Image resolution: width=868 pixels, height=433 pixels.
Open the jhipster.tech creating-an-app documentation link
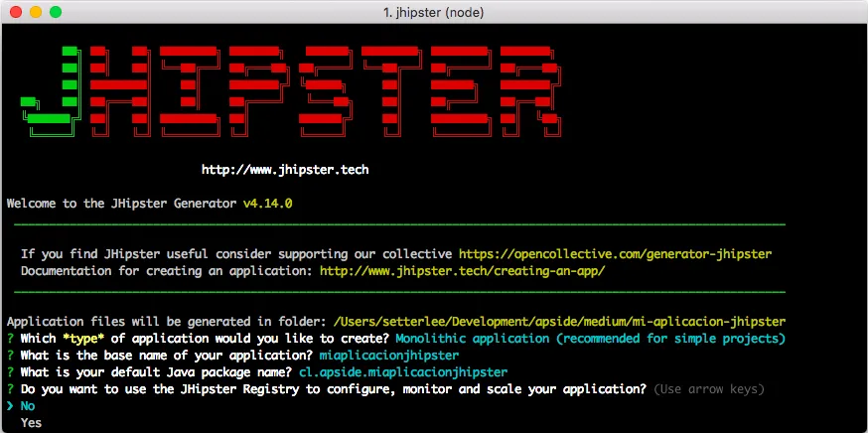pyautogui.click(x=463, y=271)
